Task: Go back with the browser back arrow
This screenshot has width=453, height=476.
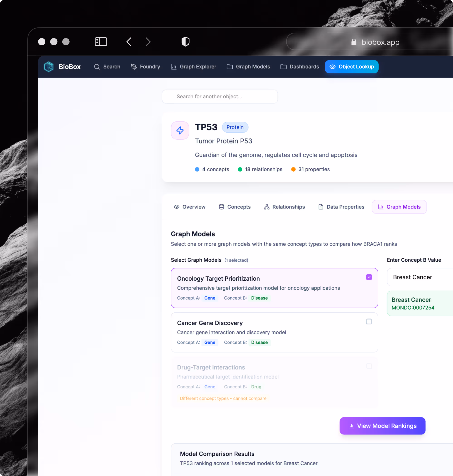Action: [x=129, y=42]
